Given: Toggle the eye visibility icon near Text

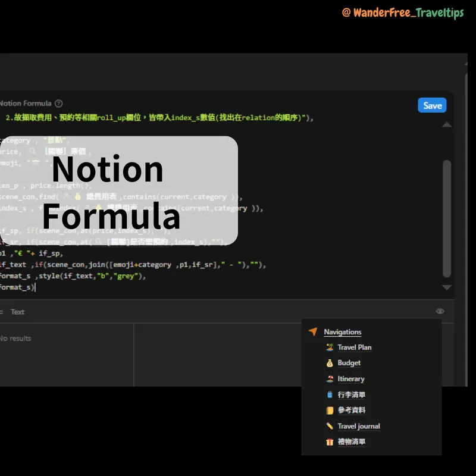Looking at the screenshot, I should click(x=440, y=311).
